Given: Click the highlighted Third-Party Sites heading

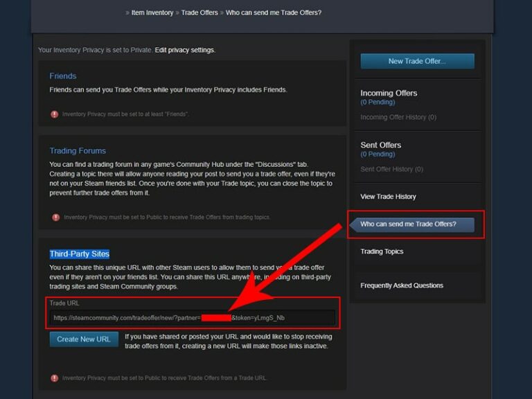Looking at the screenshot, I should point(80,254).
